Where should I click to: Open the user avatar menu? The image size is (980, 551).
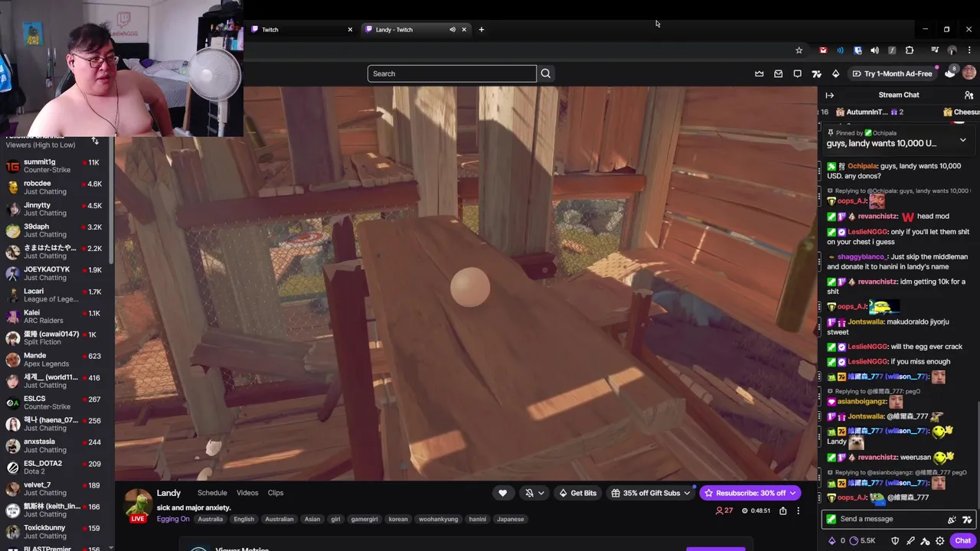coord(969,73)
